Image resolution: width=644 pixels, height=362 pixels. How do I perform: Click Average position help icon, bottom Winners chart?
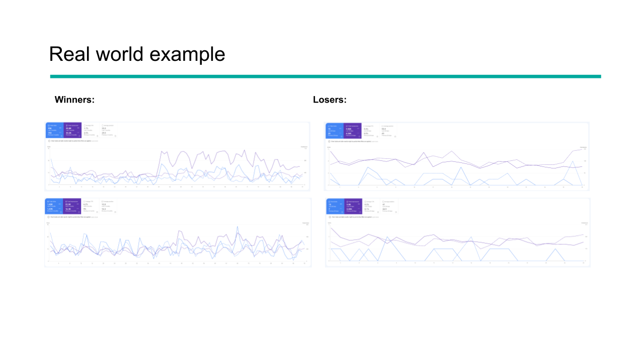115,212
